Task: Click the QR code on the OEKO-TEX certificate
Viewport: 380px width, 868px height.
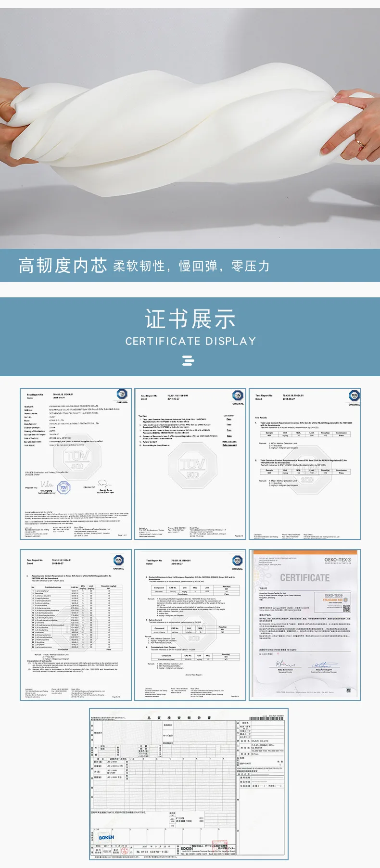Action: point(346,609)
